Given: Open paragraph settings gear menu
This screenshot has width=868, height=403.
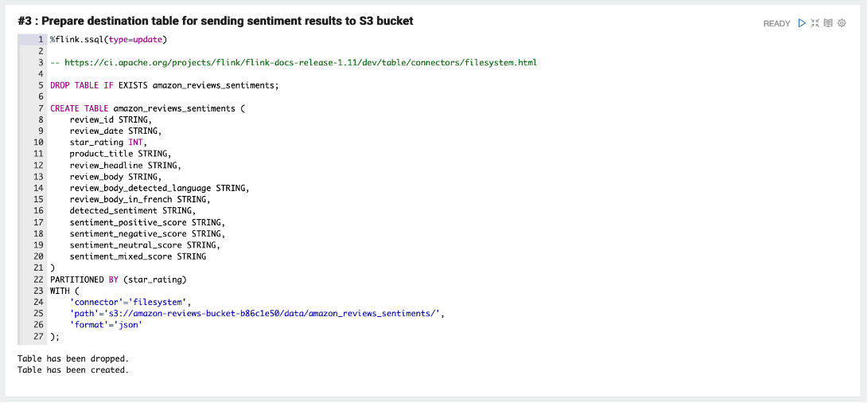Looking at the screenshot, I should point(842,23).
